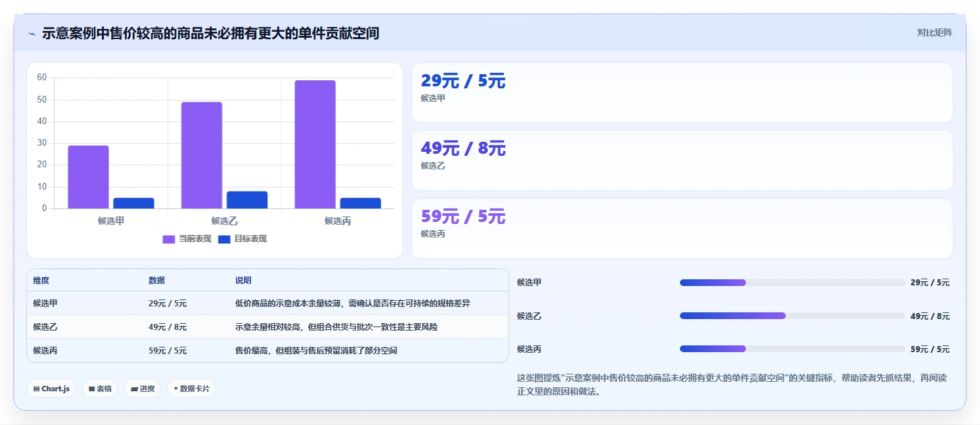The width and height of the screenshot is (980, 425).
Task: Click the 60 y-axis tick label
Action: click(x=42, y=78)
